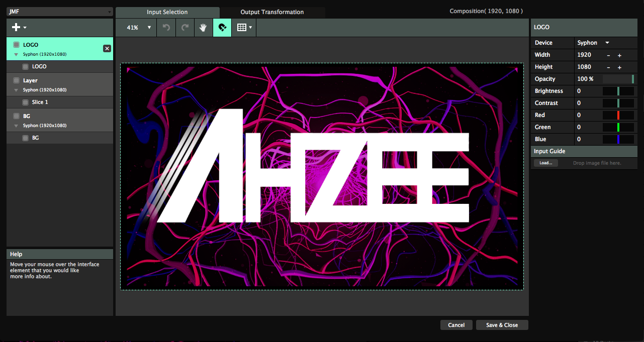Adjust the Contrast slider
The height and width of the screenshot is (342, 644).
pos(618,103)
